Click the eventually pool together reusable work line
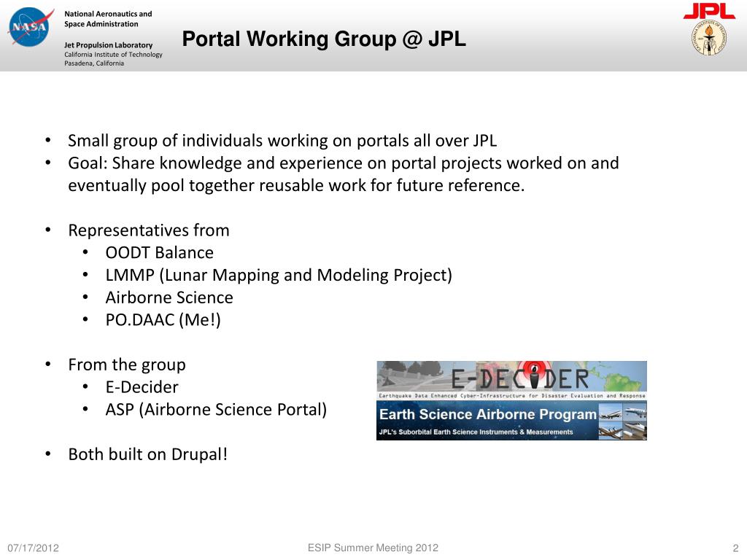747x560 pixels. coord(296,186)
